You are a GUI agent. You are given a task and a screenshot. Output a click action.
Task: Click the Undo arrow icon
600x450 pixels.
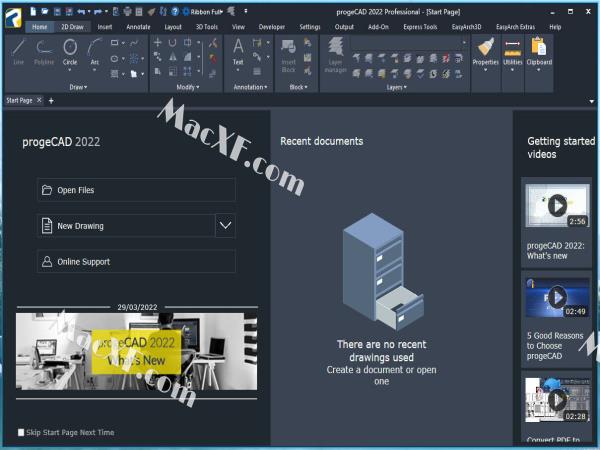coord(81,12)
